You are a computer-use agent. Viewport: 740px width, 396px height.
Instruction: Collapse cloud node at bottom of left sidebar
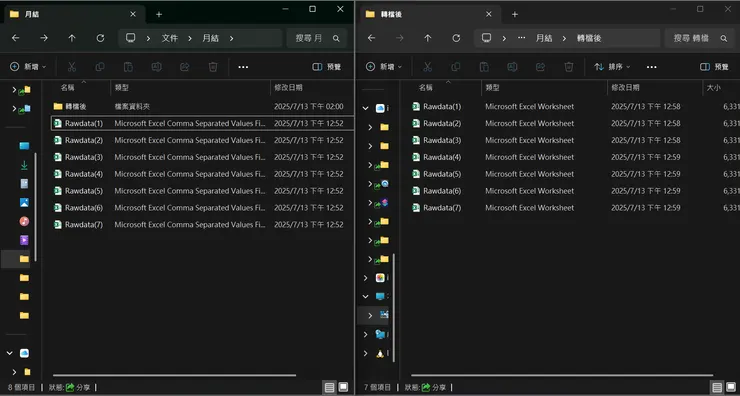point(10,353)
